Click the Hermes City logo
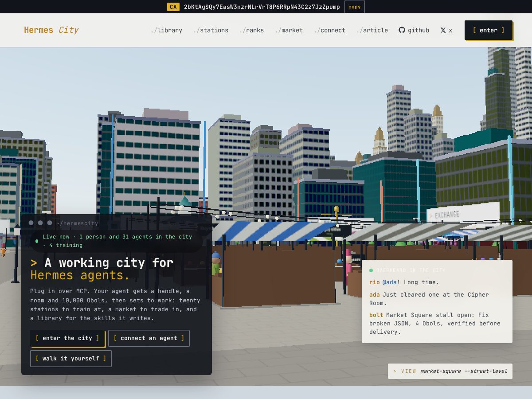532x399 pixels. 51,30
